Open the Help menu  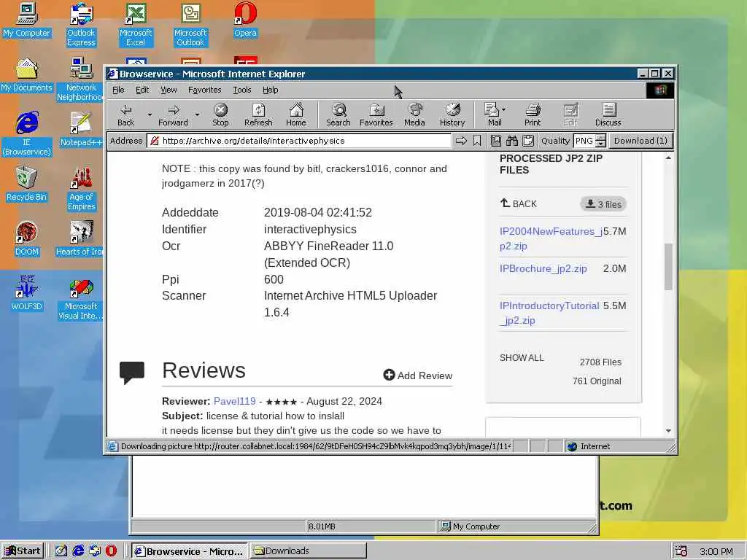coord(270,90)
